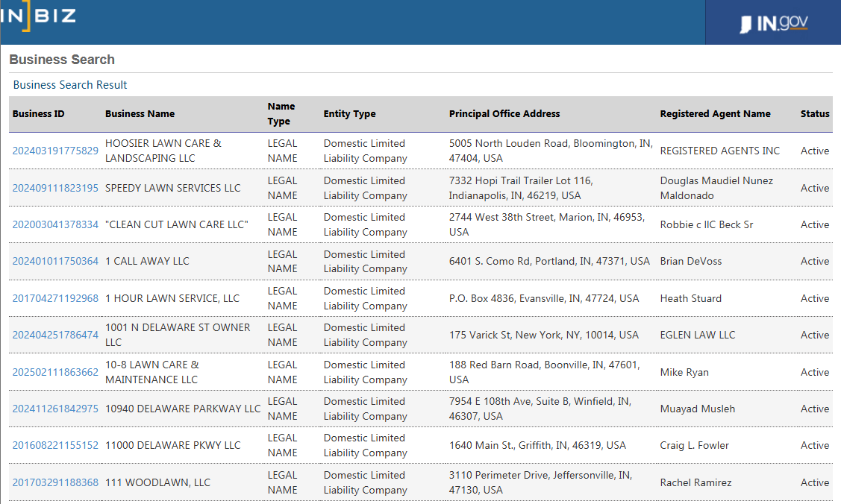Click agent Rachel Ramirez
The image size is (841, 504).
click(695, 482)
